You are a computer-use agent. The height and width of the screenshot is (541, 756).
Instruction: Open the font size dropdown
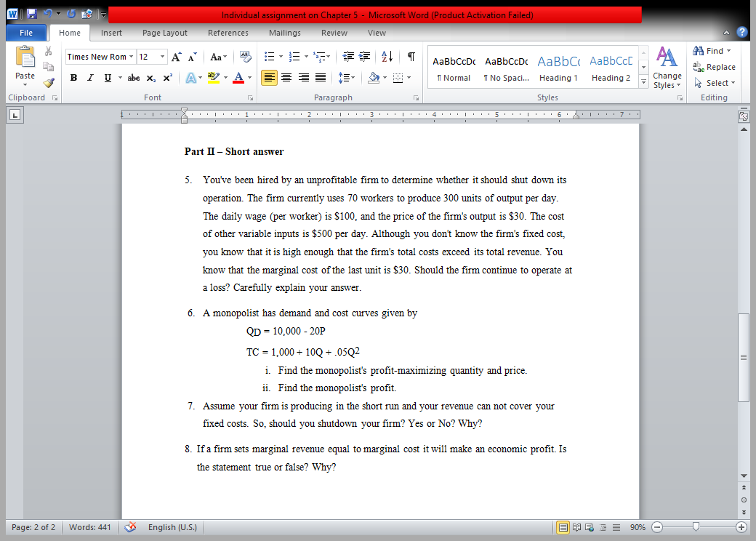[x=161, y=56]
